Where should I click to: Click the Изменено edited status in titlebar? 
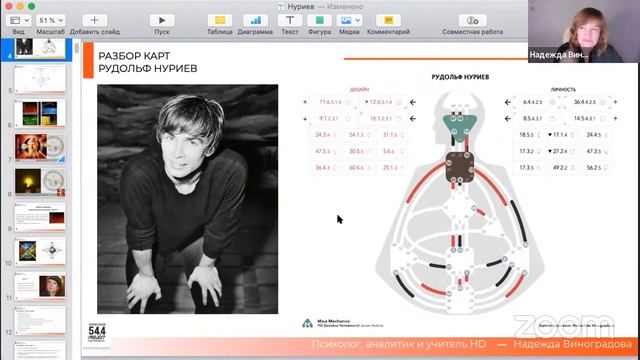pos(345,7)
